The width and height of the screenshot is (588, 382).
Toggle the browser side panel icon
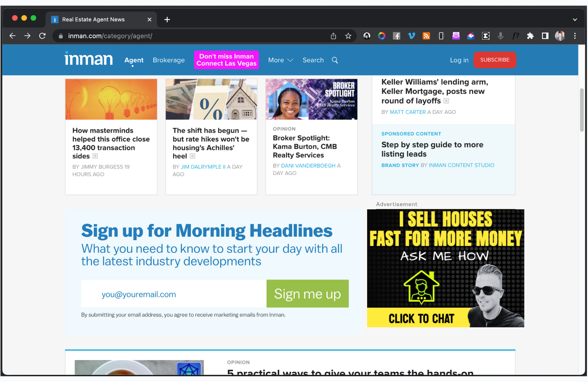(x=545, y=36)
